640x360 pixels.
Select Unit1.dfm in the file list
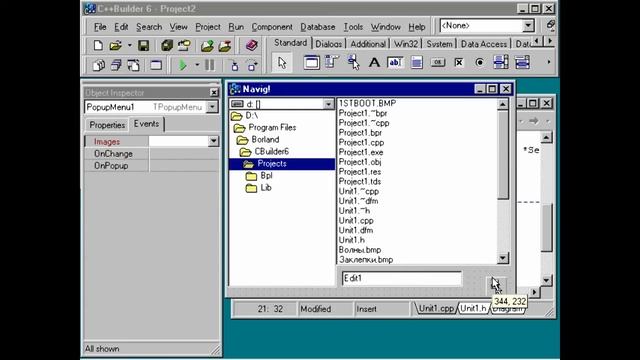(x=356, y=230)
